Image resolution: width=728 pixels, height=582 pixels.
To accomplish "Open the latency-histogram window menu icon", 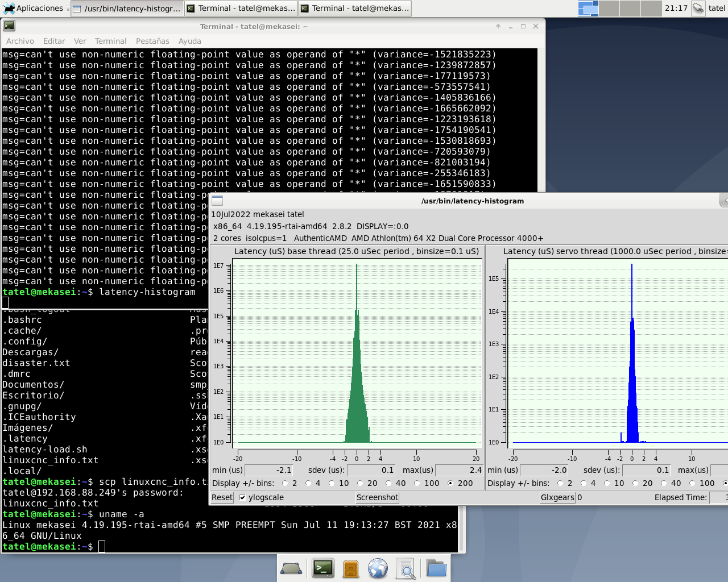I will coord(217,201).
